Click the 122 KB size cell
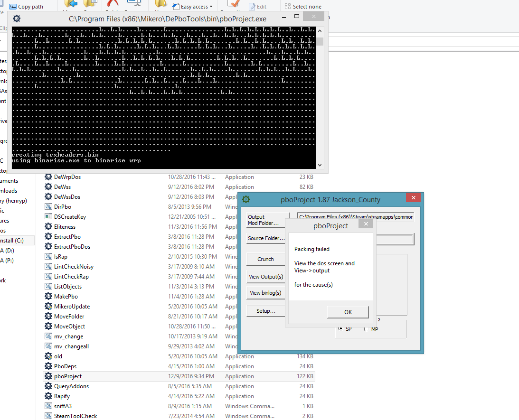 pyautogui.click(x=305, y=376)
